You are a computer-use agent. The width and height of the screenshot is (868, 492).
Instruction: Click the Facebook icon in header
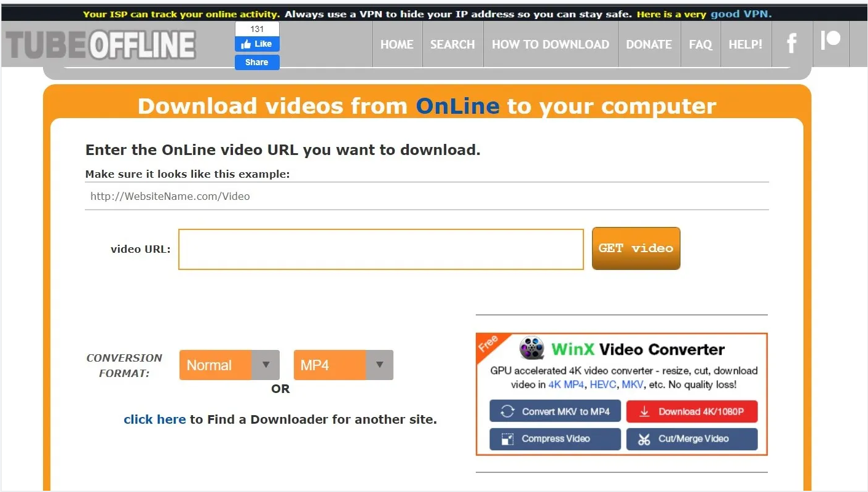click(x=792, y=44)
